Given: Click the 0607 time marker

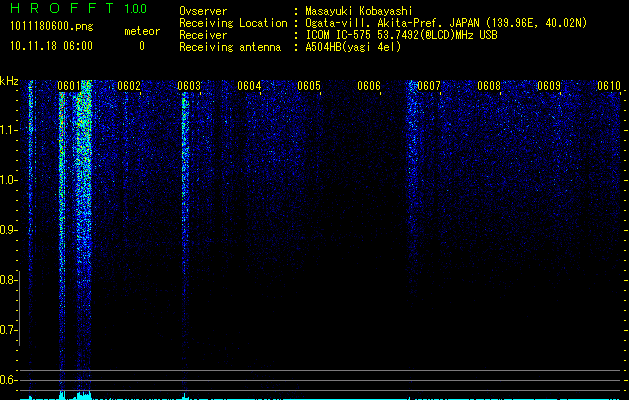Looking at the screenshot, I should (x=429, y=86).
